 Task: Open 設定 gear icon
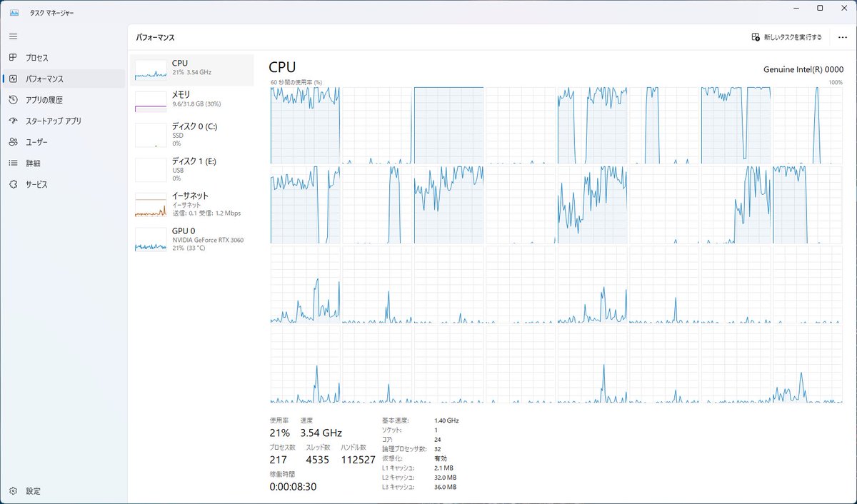coord(14,491)
